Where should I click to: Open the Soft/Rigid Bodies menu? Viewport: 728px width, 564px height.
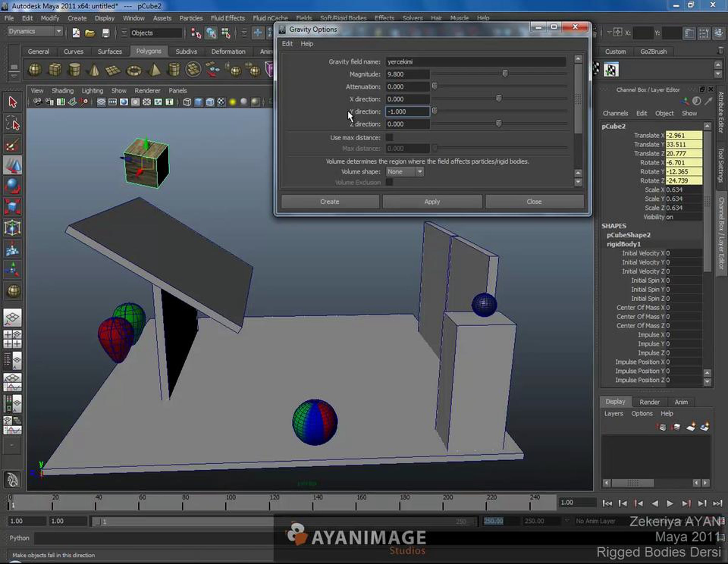coord(343,18)
